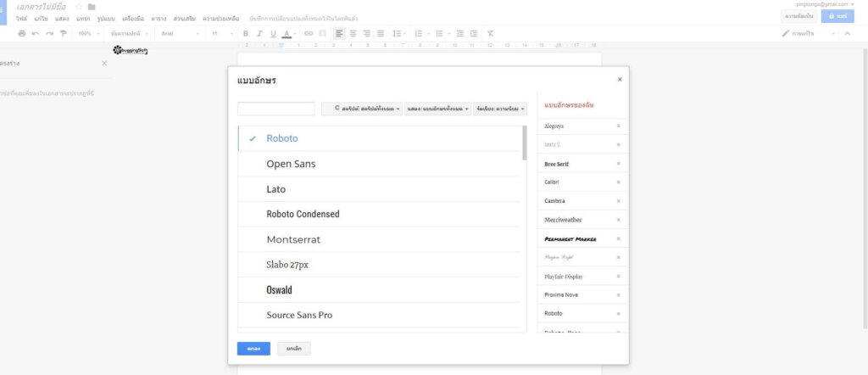The height and width of the screenshot is (375, 868).
Task: Open the last menu before save status
Action: [x=221, y=19]
